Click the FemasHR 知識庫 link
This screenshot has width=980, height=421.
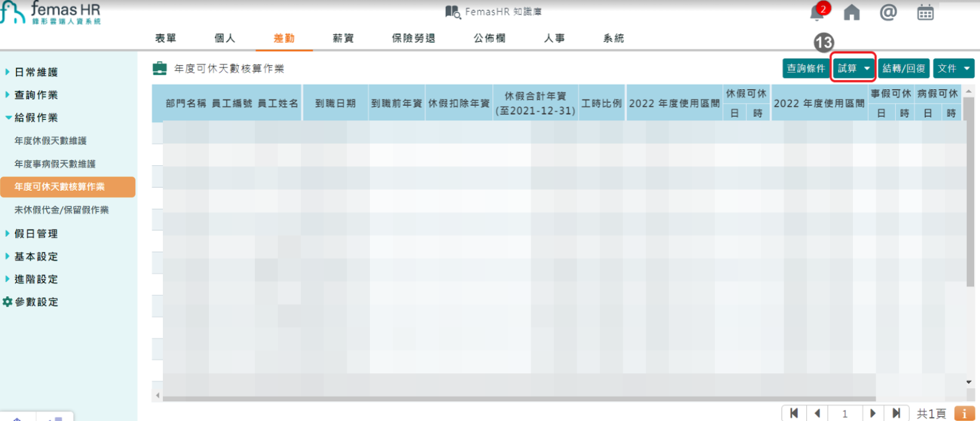[503, 12]
